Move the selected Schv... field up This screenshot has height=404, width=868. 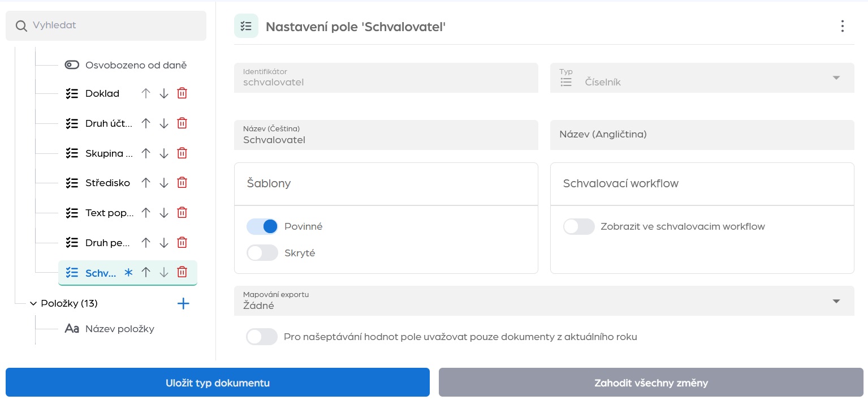click(146, 273)
